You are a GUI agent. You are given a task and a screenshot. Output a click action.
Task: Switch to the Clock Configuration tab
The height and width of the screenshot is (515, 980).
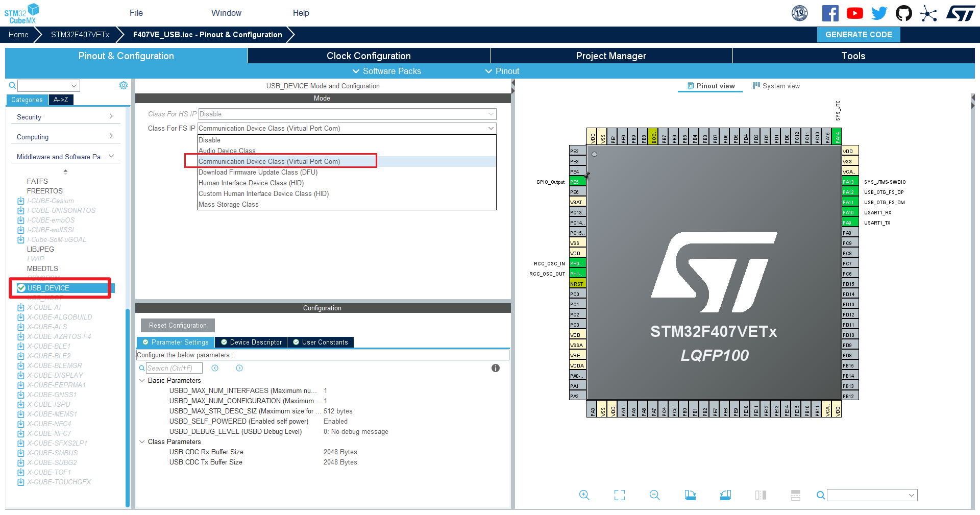coord(369,56)
